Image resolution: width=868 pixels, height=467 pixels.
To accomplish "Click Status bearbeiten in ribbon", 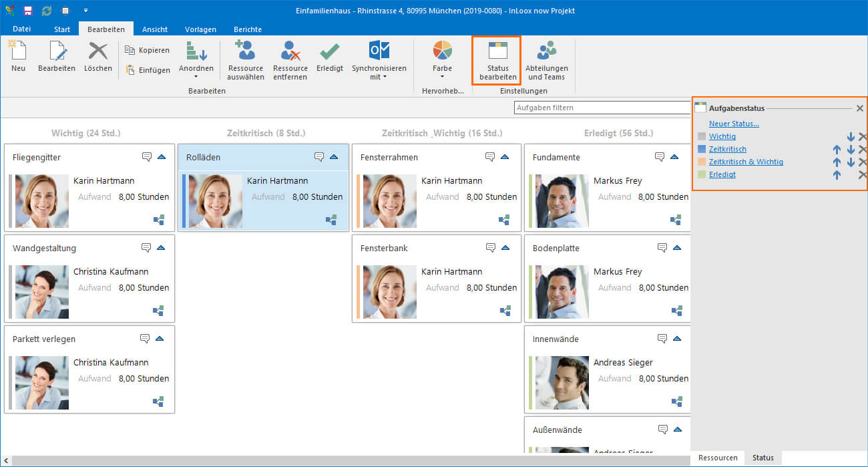I will (497, 61).
